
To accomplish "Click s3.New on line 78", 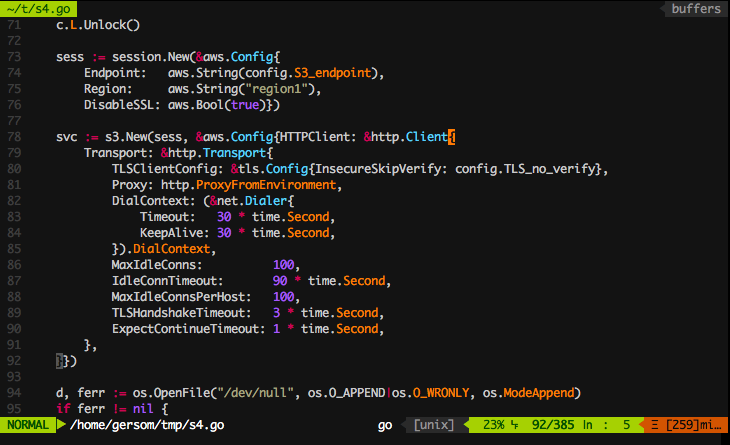I will (x=126, y=137).
